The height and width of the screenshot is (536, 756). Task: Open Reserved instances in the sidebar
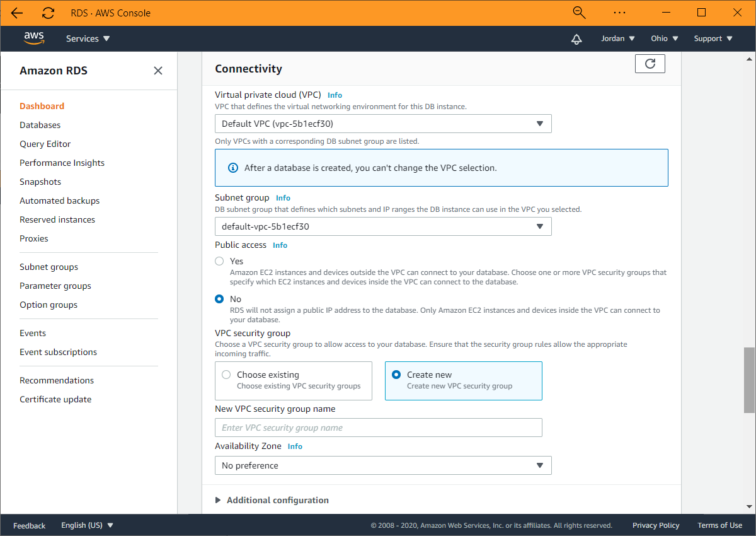point(57,219)
